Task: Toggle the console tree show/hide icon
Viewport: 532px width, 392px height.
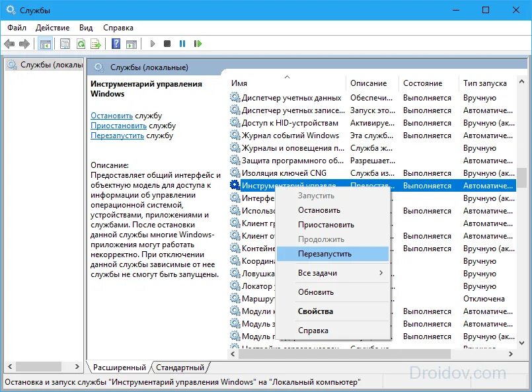Action: pyautogui.click(x=45, y=44)
